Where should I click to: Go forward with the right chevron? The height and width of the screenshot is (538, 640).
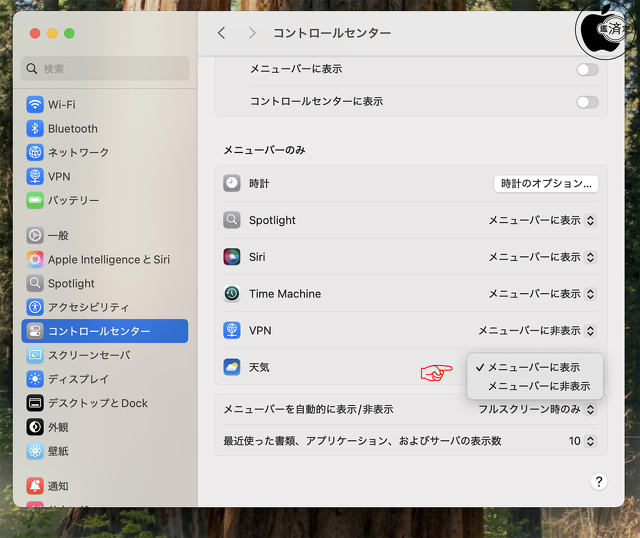(252, 33)
